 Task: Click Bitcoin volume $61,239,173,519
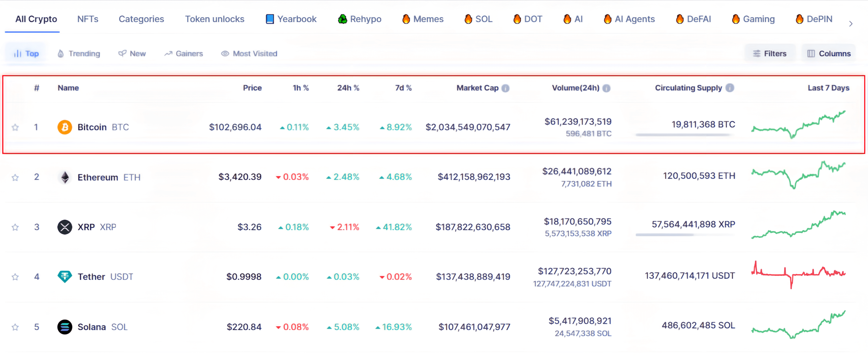(x=578, y=122)
